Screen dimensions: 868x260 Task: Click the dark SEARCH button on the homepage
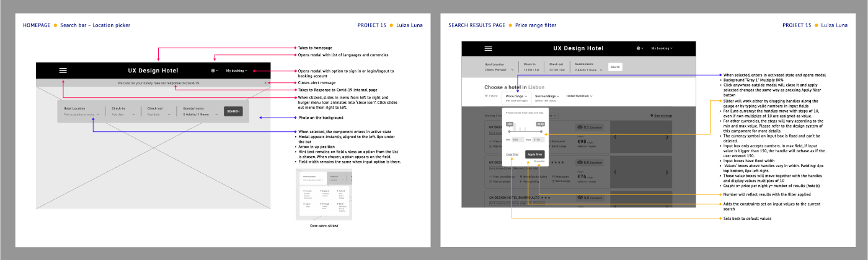(233, 111)
